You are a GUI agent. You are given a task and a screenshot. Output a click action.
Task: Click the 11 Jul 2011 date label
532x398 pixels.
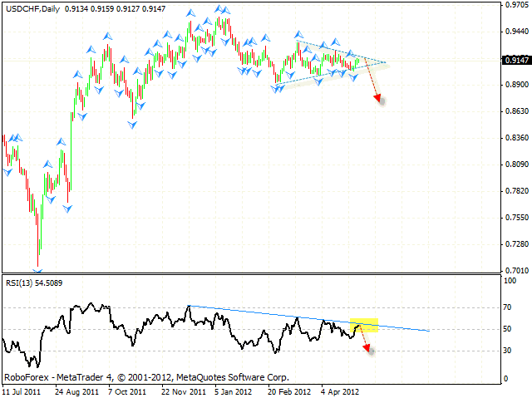click(22, 389)
